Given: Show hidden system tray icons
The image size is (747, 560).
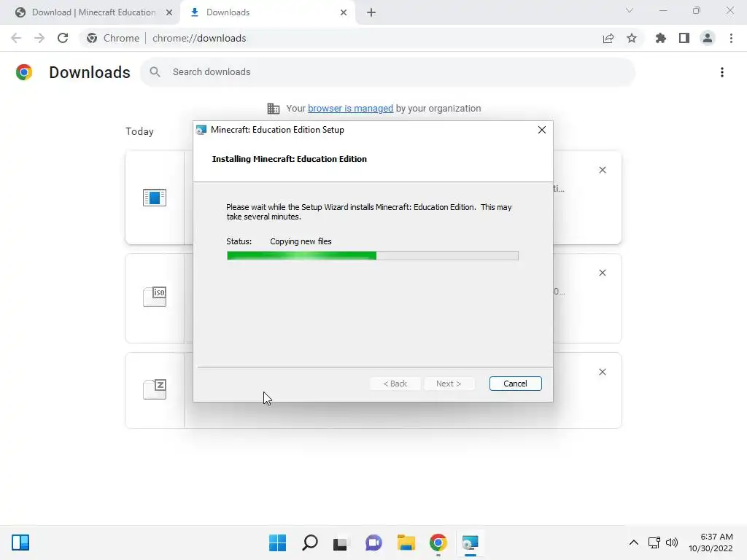Looking at the screenshot, I should click(634, 542).
